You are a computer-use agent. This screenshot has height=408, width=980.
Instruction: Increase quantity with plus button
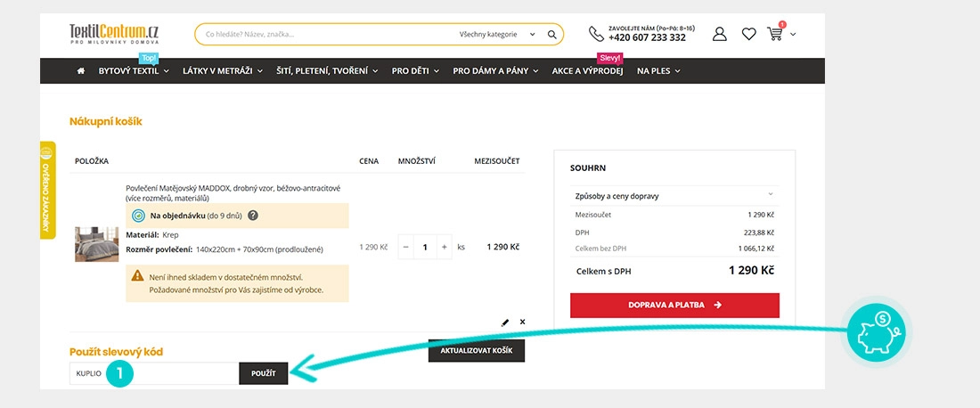[445, 247]
